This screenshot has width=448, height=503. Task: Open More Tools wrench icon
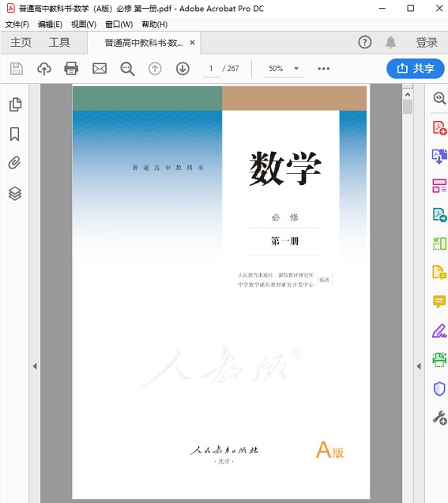(439, 418)
